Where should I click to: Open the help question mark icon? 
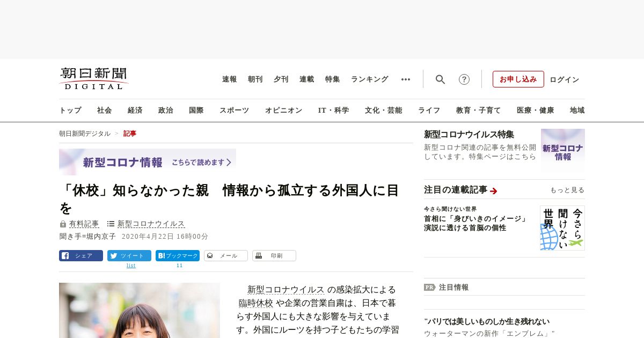tap(464, 79)
